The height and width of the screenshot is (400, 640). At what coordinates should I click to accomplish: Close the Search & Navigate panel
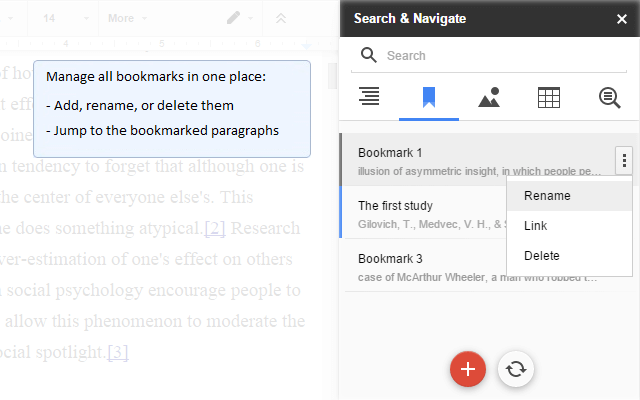click(x=622, y=18)
